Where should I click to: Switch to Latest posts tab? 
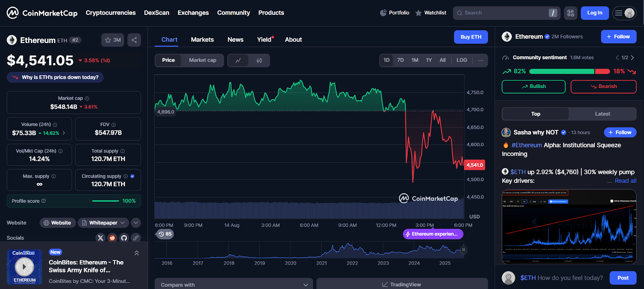602,114
